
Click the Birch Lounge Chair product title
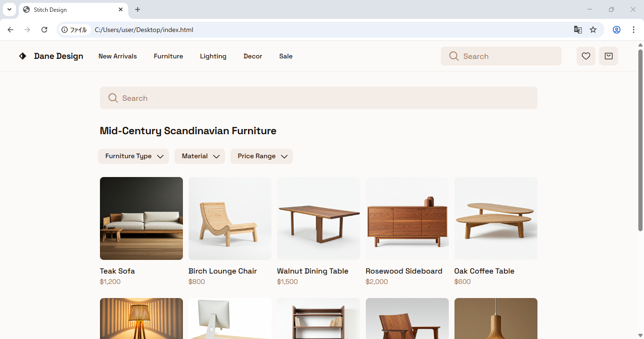coord(223,271)
